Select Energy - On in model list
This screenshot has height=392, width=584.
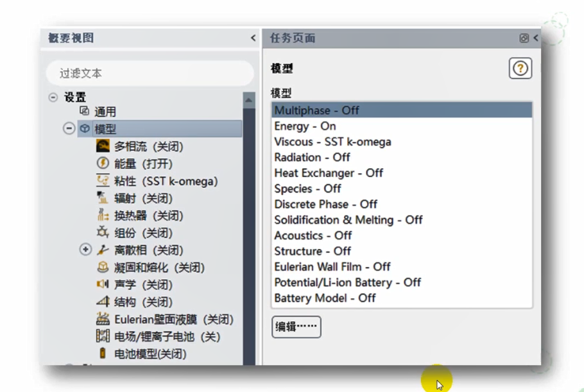tap(305, 126)
